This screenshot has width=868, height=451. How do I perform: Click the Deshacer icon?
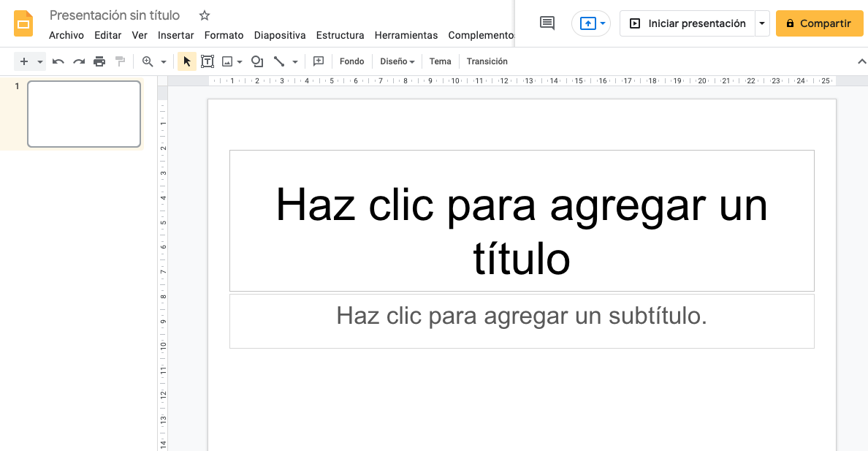pyautogui.click(x=58, y=61)
